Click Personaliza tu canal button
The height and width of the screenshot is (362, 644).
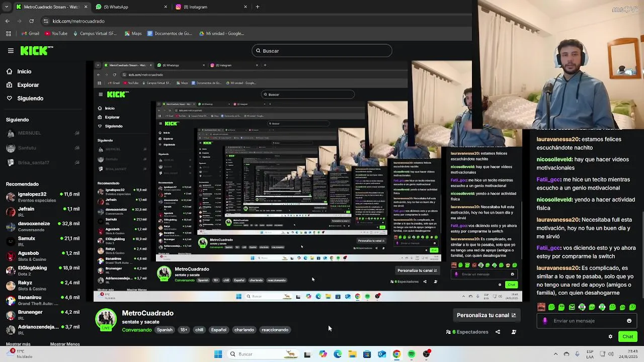click(x=486, y=315)
